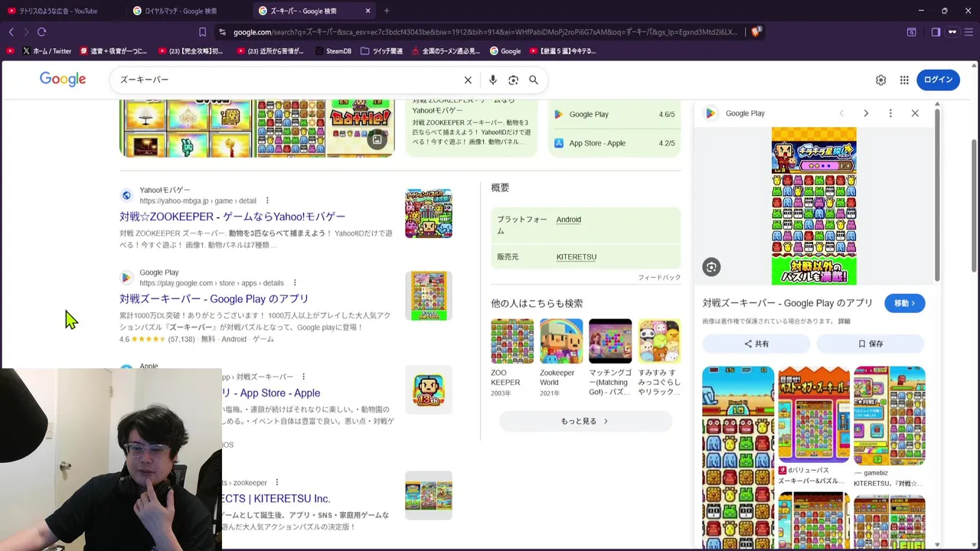
Task: Open image preview panel three-dot menu
Action: pos(890,113)
